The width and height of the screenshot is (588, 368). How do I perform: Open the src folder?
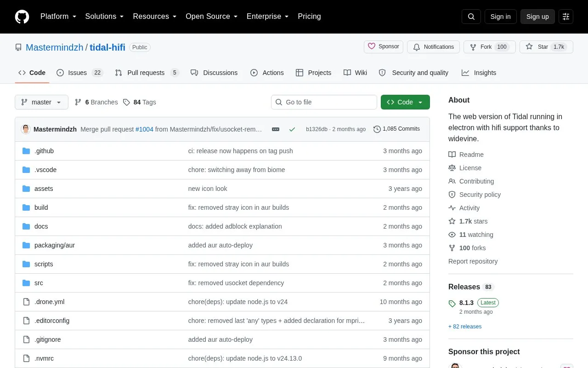coord(39,283)
